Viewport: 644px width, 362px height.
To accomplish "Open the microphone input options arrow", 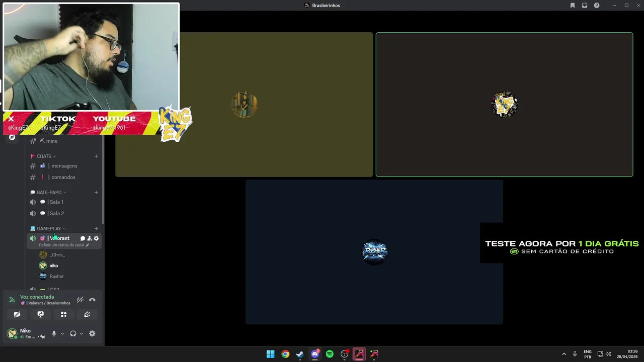I will [x=62, y=333].
